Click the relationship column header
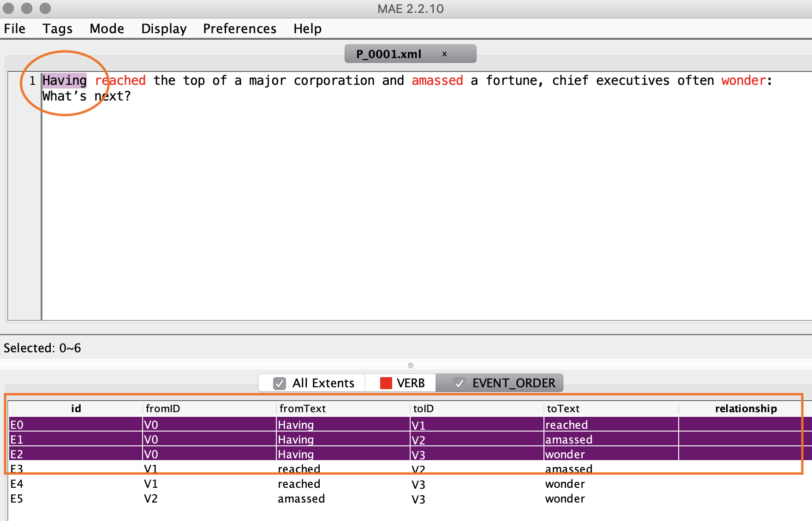 coord(746,409)
